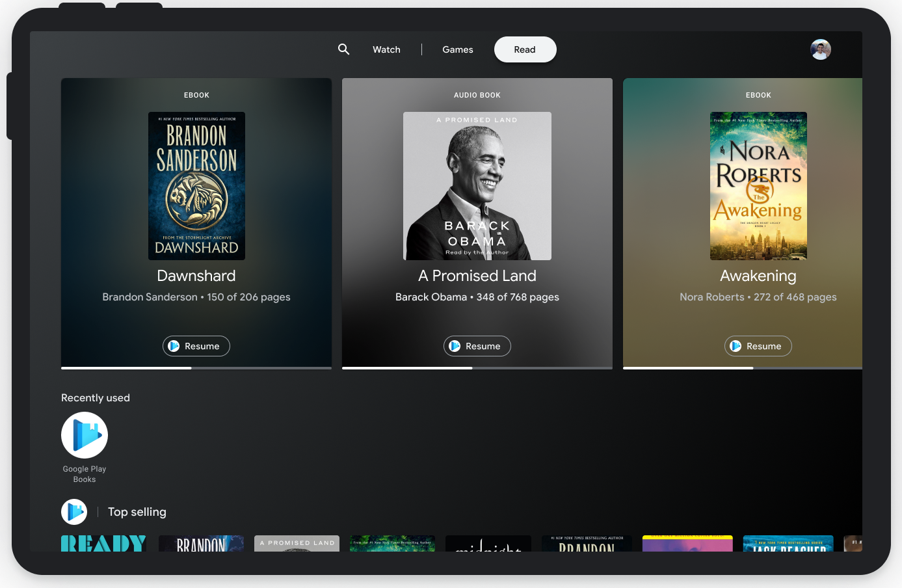Open the A Promised Land audiobook cover
This screenshot has height=588, width=902.
(477, 186)
